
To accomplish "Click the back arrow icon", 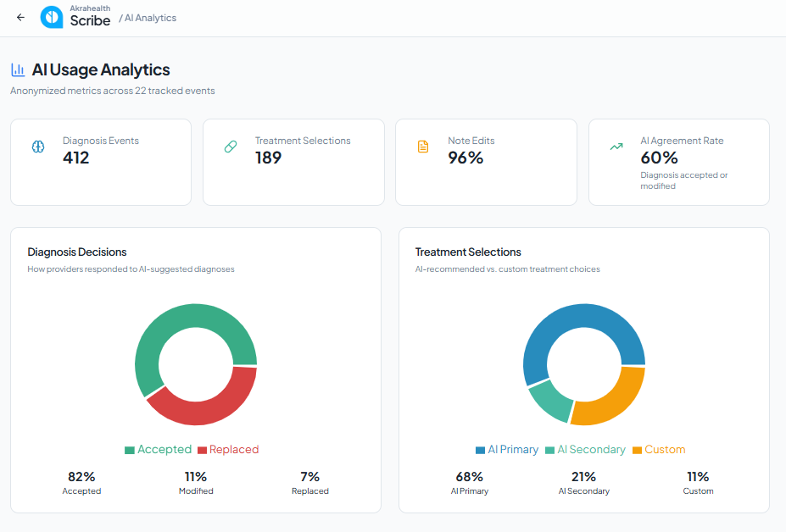I will coord(20,18).
